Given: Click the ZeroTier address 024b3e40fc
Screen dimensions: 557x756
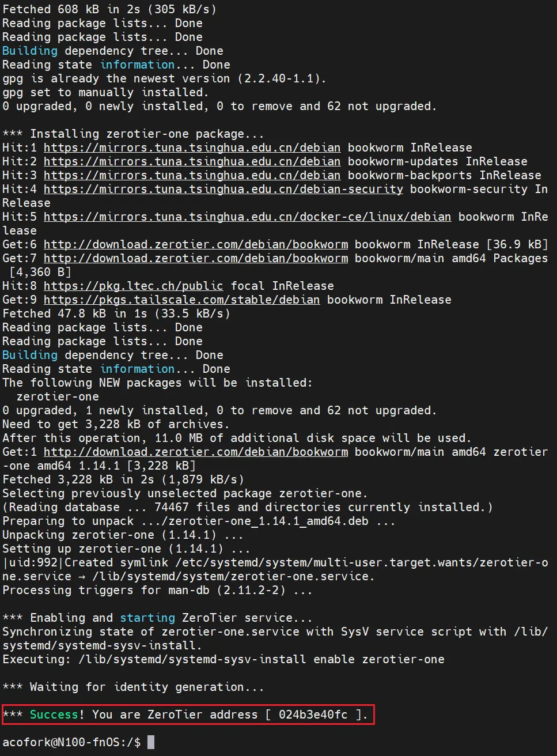Looking at the screenshot, I should click(x=313, y=715).
